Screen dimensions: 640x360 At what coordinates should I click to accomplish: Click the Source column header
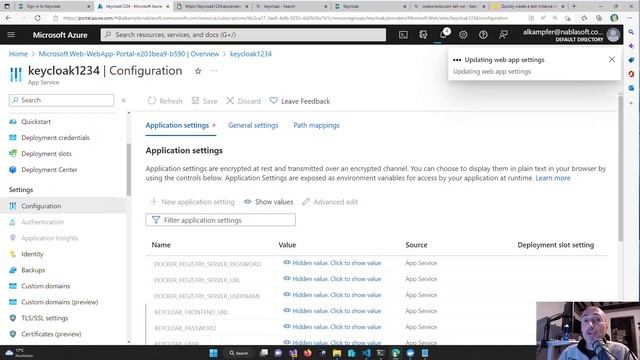(416, 245)
